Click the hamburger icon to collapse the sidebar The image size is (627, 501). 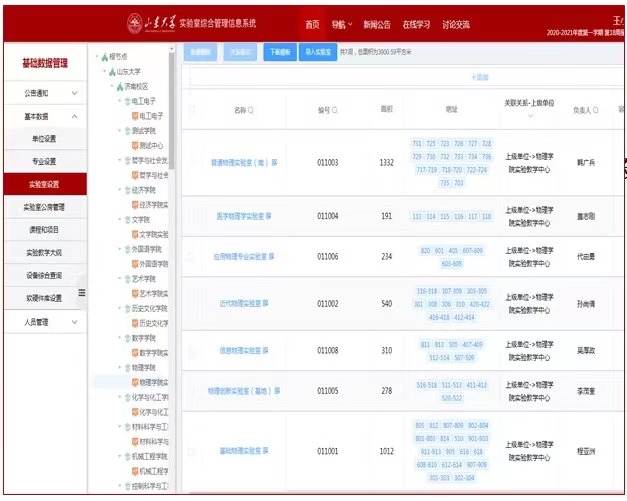(82, 292)
